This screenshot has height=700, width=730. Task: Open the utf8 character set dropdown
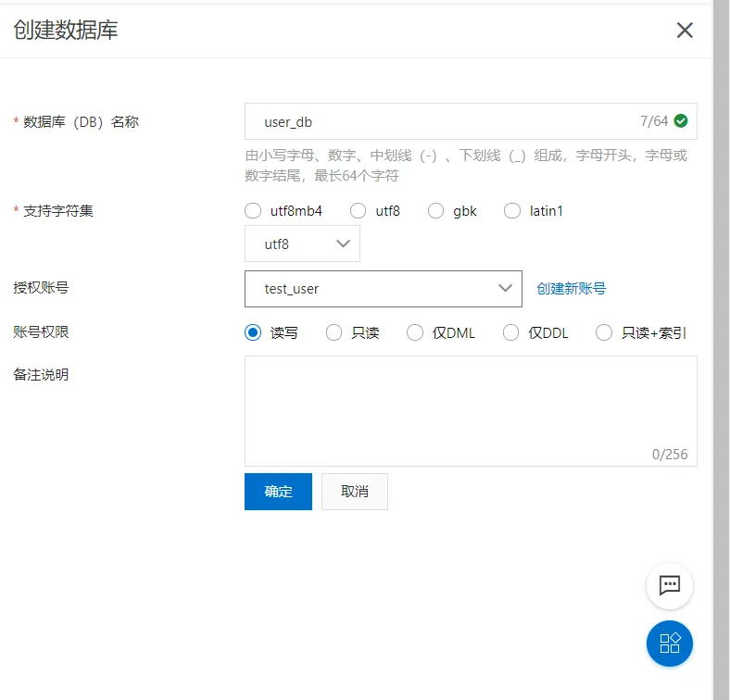point(302,244)
